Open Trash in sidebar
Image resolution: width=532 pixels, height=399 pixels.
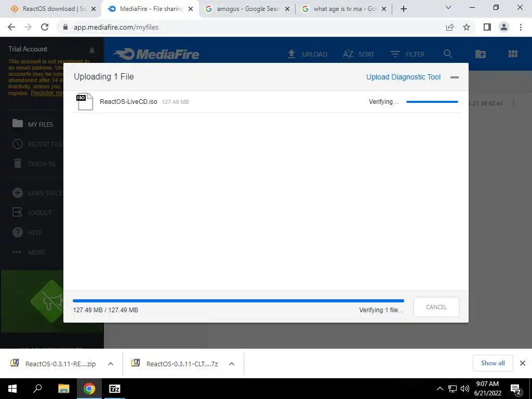coord(34,164)
